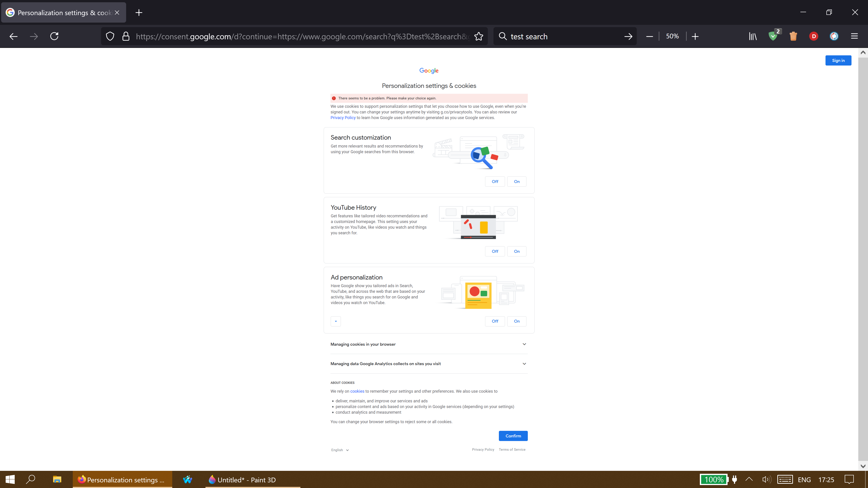Image resolution: width=868 pixels, height=488 pixels.
Task: Bookmark this page with the star
Action: point(479,36)
